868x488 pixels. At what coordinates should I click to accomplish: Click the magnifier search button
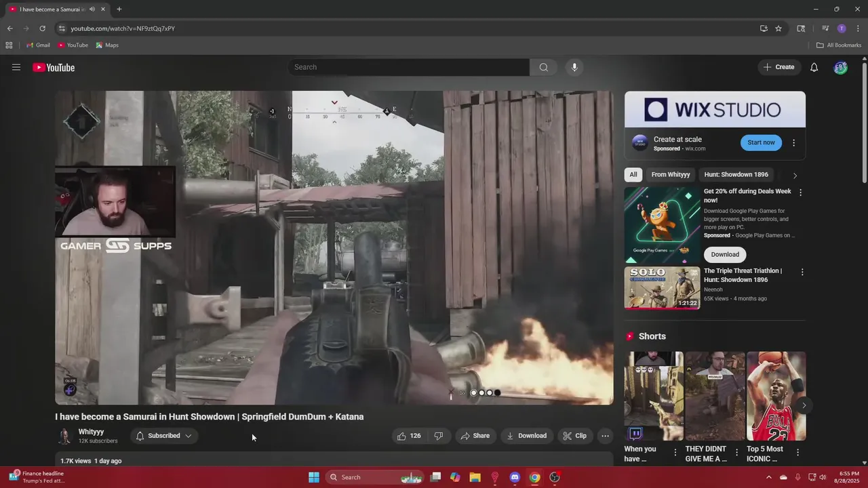tap(543, 67)
